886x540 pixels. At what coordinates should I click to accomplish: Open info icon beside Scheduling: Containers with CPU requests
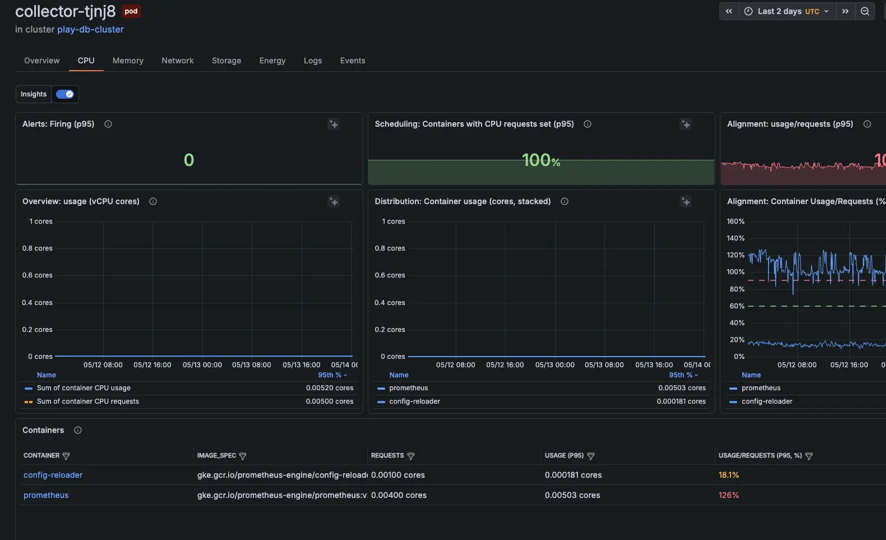pos(588,124)
